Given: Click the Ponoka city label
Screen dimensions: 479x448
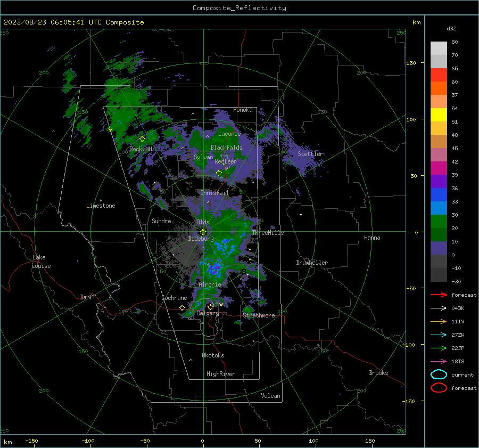Looking at the screenshot, I should tap(243, 110).
